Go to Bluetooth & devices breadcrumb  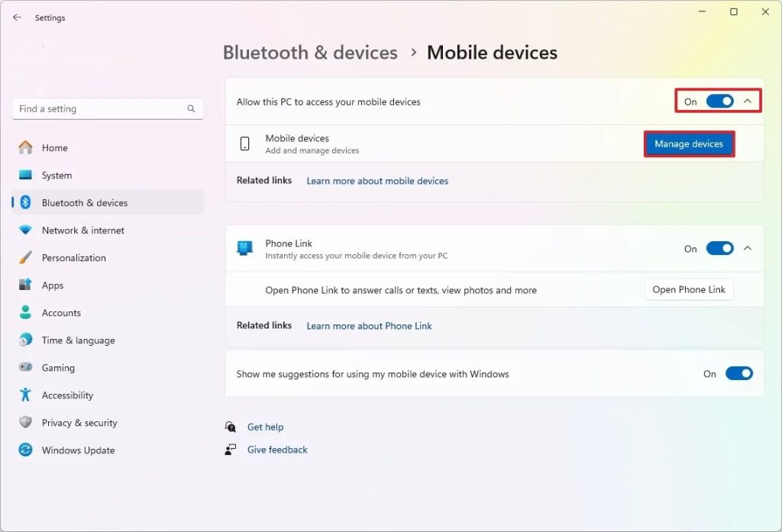(310, 53)
